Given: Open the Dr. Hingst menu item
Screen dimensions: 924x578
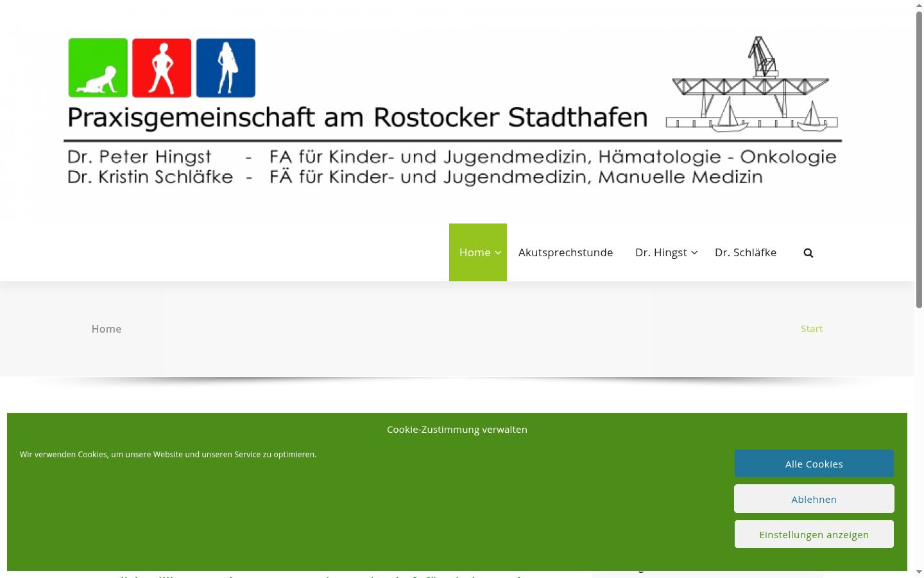Looking at the screenshot, I should coord(661,252).
